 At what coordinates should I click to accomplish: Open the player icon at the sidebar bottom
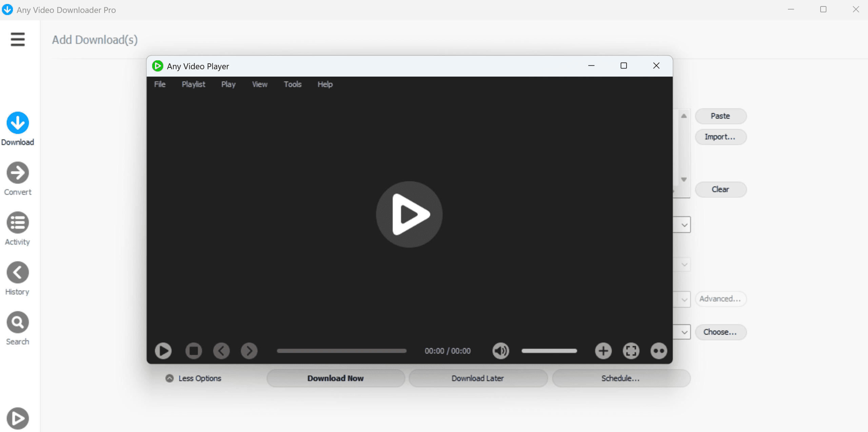pos(18,418)
